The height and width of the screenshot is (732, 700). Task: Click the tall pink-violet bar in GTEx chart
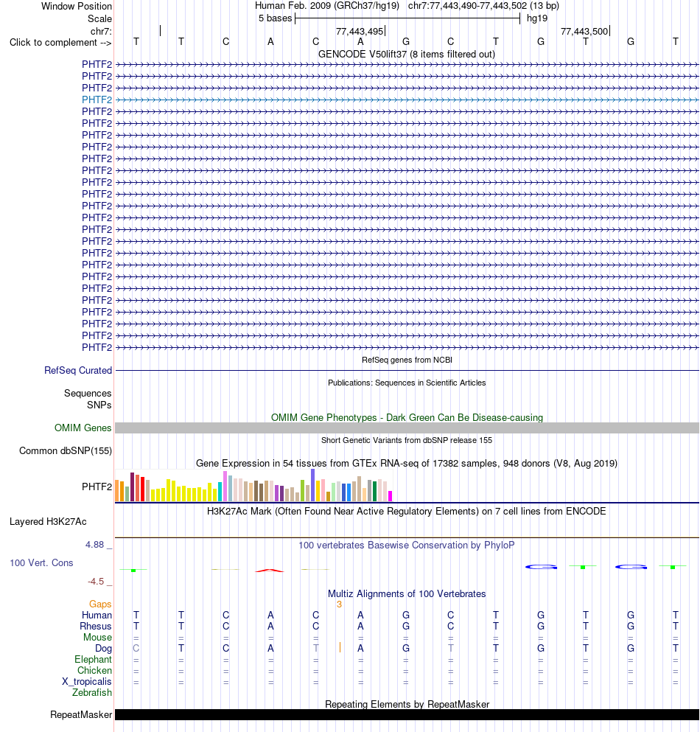coord(225,486)
